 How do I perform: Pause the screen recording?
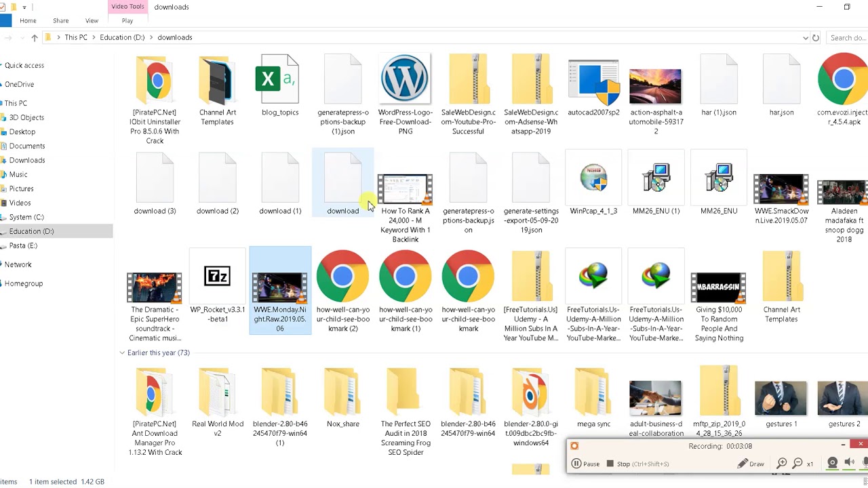586,464
